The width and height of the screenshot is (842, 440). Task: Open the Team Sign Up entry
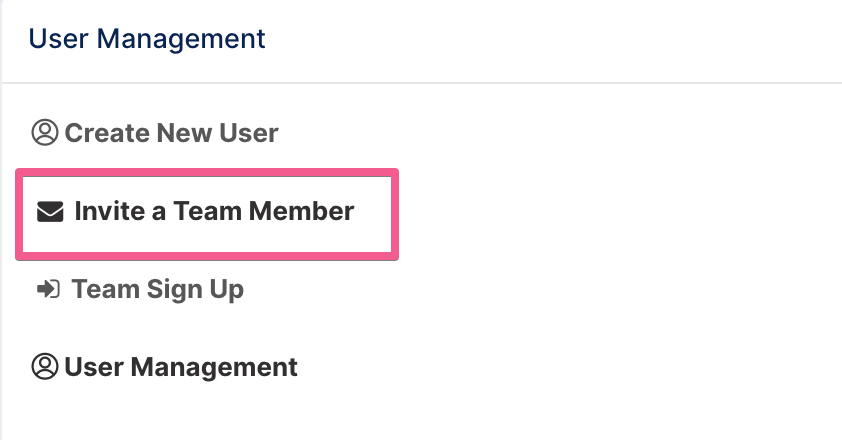(140, 290)
